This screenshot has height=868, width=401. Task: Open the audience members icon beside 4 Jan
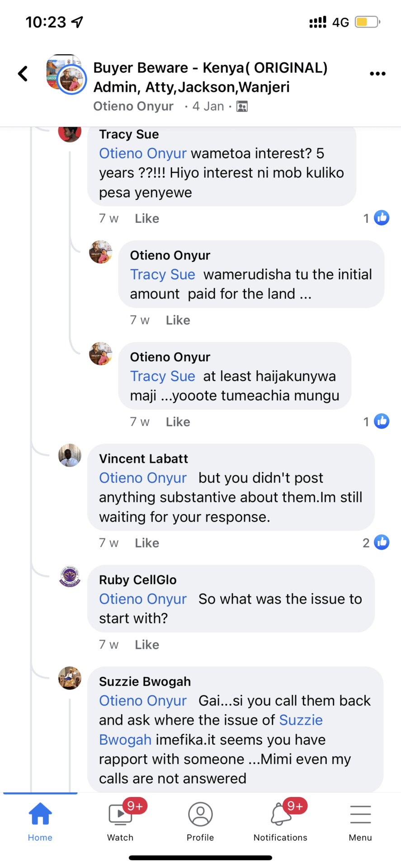tap(242, 107)
